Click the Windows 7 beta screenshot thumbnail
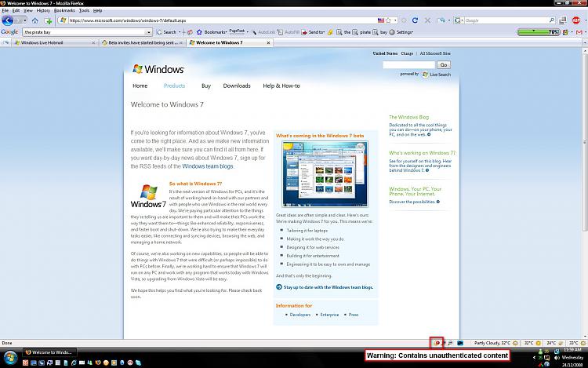 [x=325, y=174]
